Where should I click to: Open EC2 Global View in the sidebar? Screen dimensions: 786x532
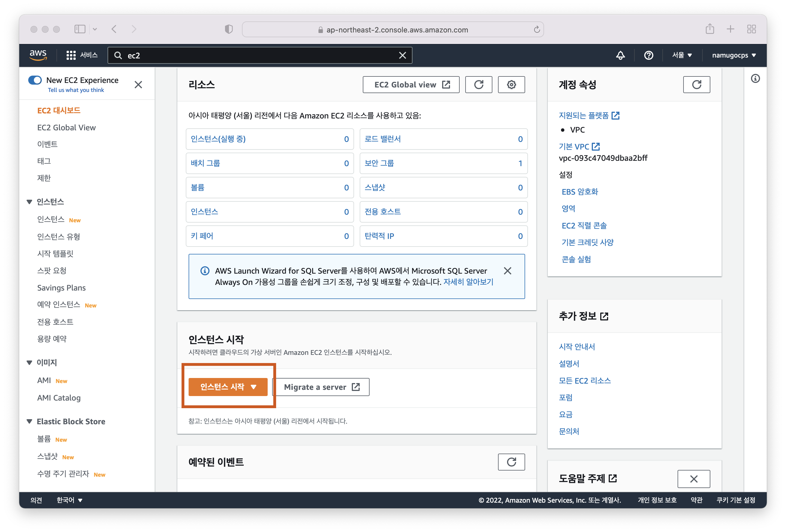(x=66, y=127)
